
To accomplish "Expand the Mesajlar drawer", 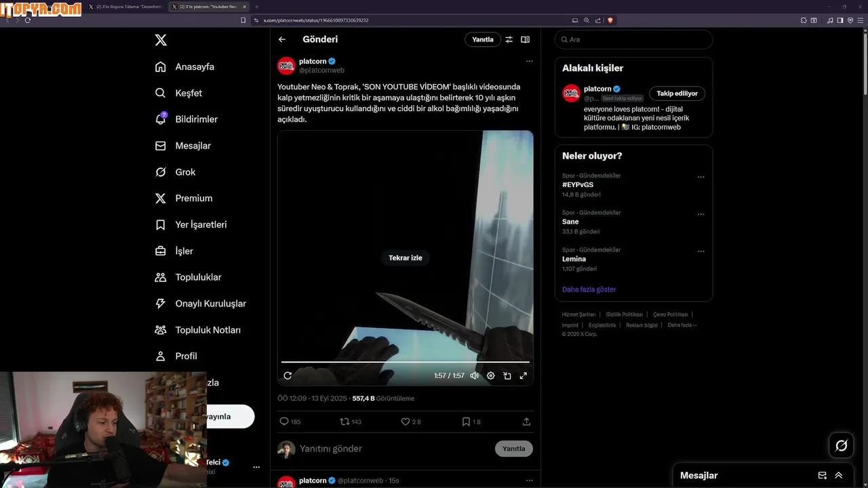I will pyautogui.click(x=839, y=475).
